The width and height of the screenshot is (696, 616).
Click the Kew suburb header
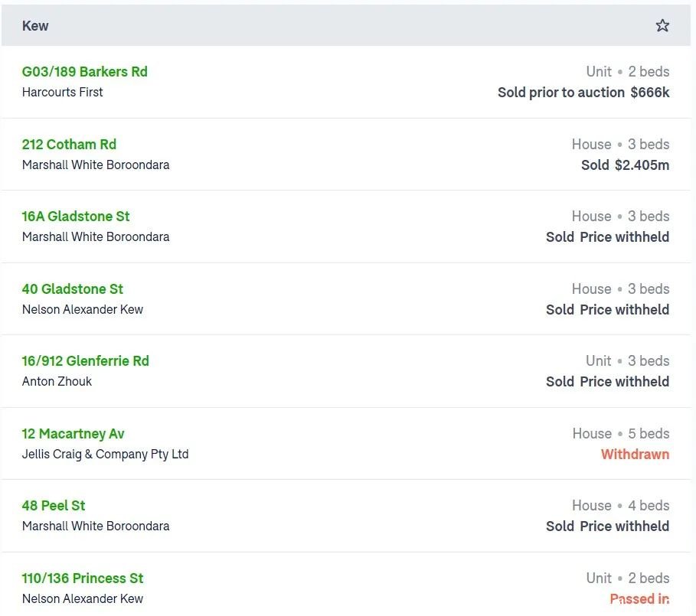(x=35, y=26)
